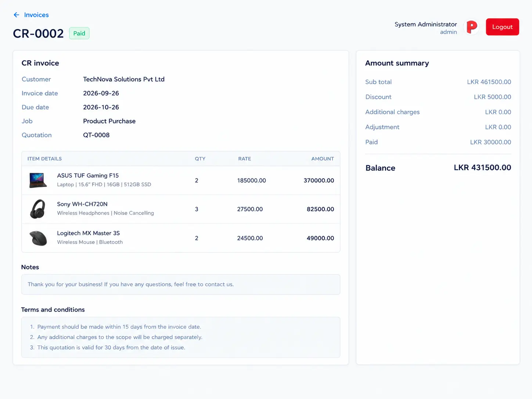Image resolution: width=532 pixels, height=399 pixels.
Task: Click the ASUS TUF Gaming F15 item name
Action: tap(88, 176)
